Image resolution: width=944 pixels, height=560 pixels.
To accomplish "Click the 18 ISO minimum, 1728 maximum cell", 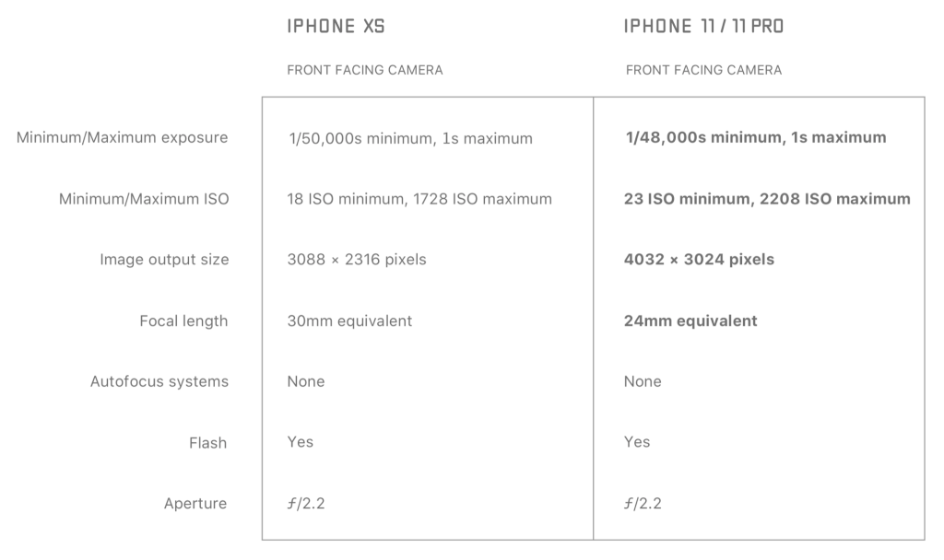I will click(419, 199).
